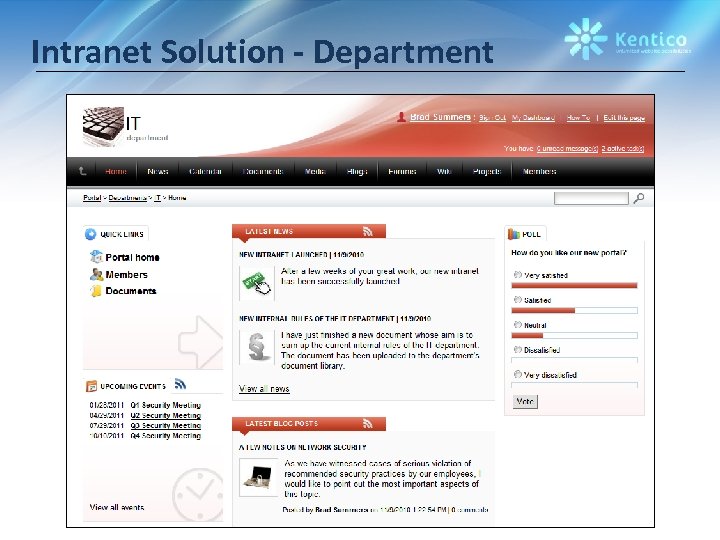Click the Very satisfied result bar

[x=574, y=286]
